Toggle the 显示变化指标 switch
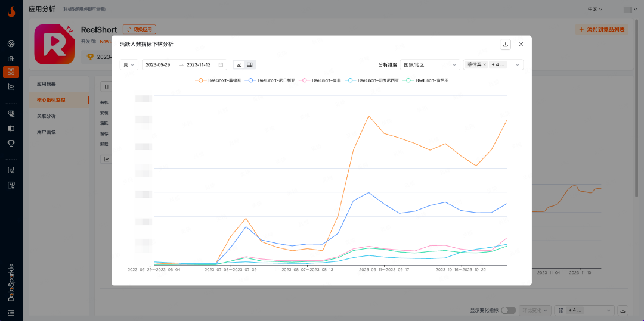The width and height of the screenshot is (644, 321). coord(508,310)
